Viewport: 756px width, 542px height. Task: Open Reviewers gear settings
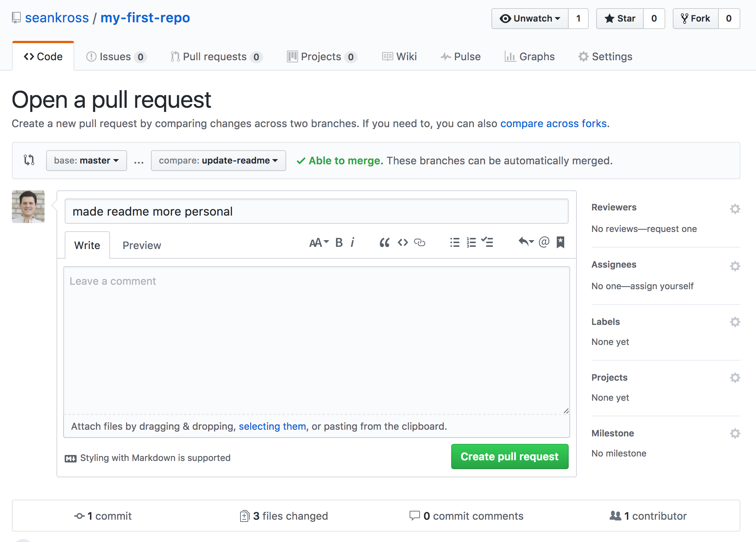coord(735,209)
